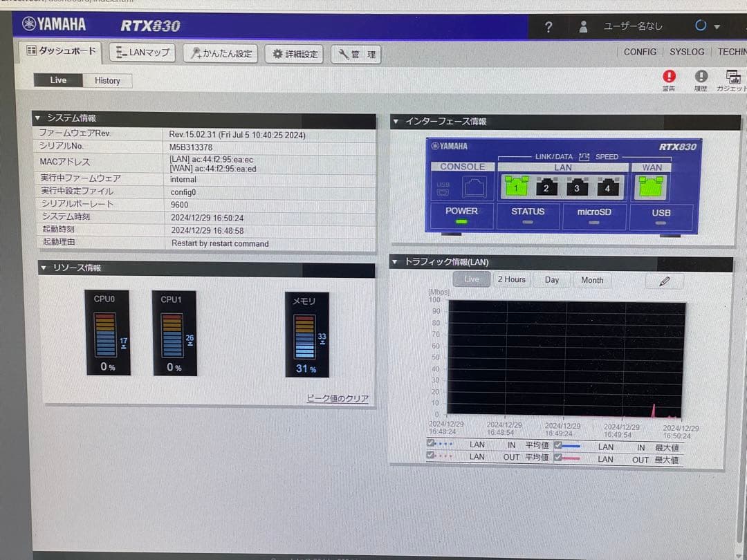Screen dimensions: 747x560
Task: Select the 2 Hours traffic range
Action: click(x=511, y=279)
